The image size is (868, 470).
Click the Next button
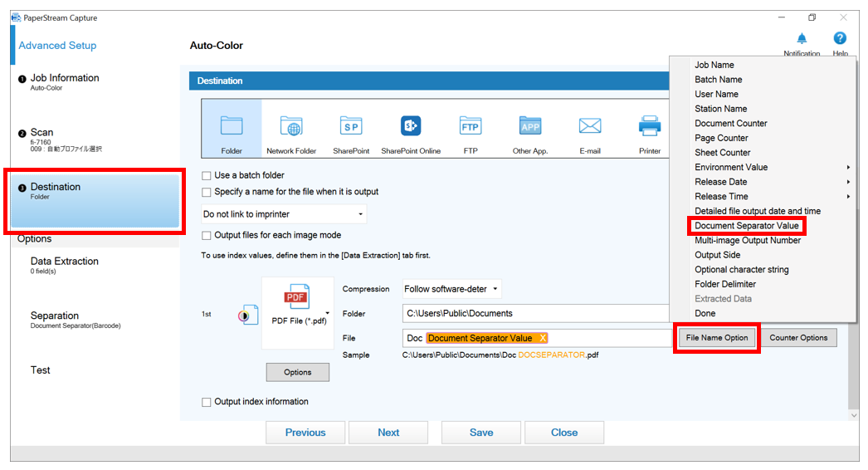388,433
